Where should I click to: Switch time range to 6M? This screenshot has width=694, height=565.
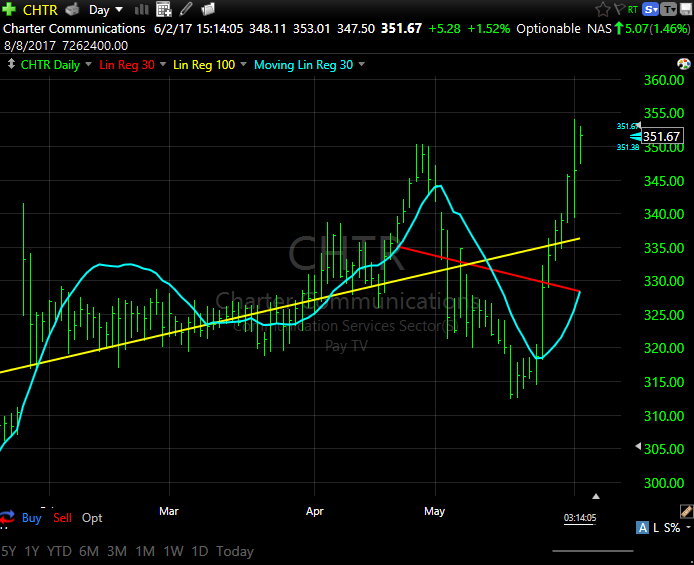click(89, 551)
